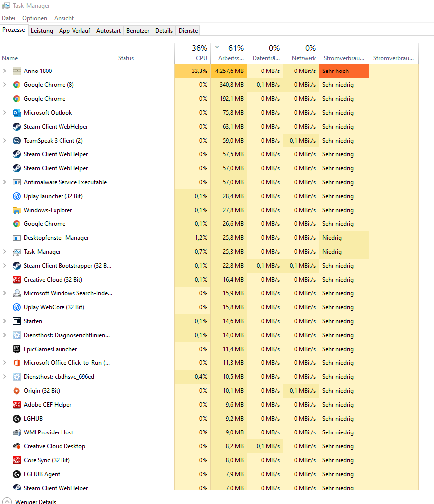
Task: Switch to the Leistung tab
Action: (42, 31)
